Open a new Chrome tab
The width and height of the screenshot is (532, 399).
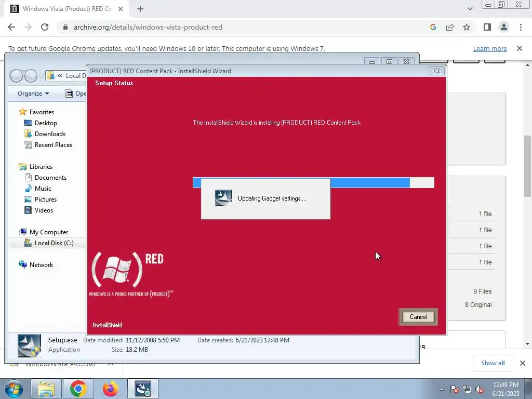[140, 9]
